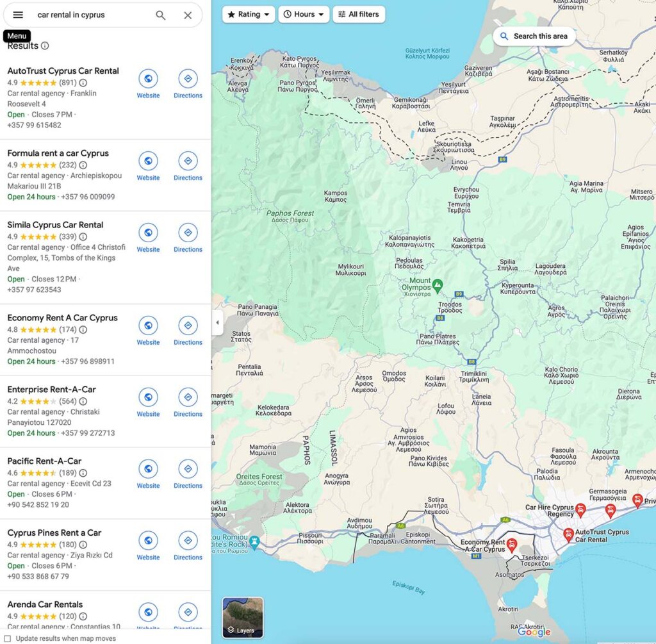This screenshot has height=644, width=656.
Task: View review details info icon for AutoTrust Cyprus
Action: tap(84, 82)
